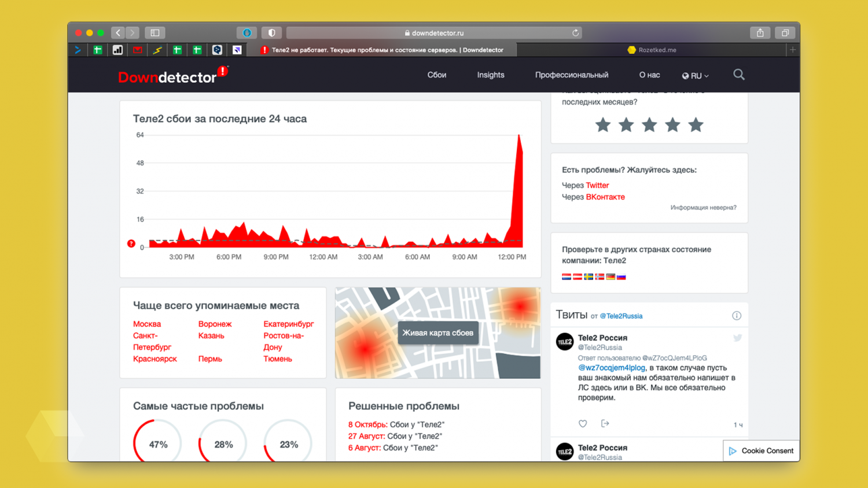
Task: Toggle the Safari sidebar button
Action: tap(155, 33)
